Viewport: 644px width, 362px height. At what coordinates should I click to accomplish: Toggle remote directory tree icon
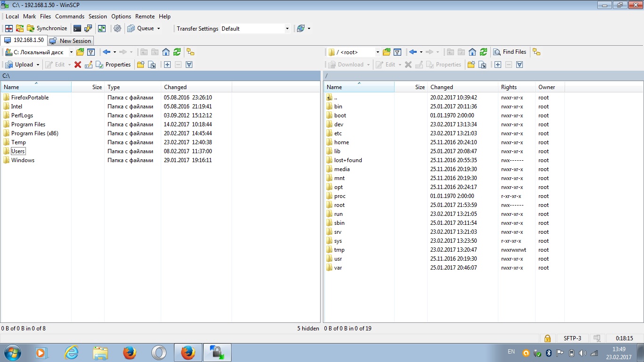[x=537, y=52]
